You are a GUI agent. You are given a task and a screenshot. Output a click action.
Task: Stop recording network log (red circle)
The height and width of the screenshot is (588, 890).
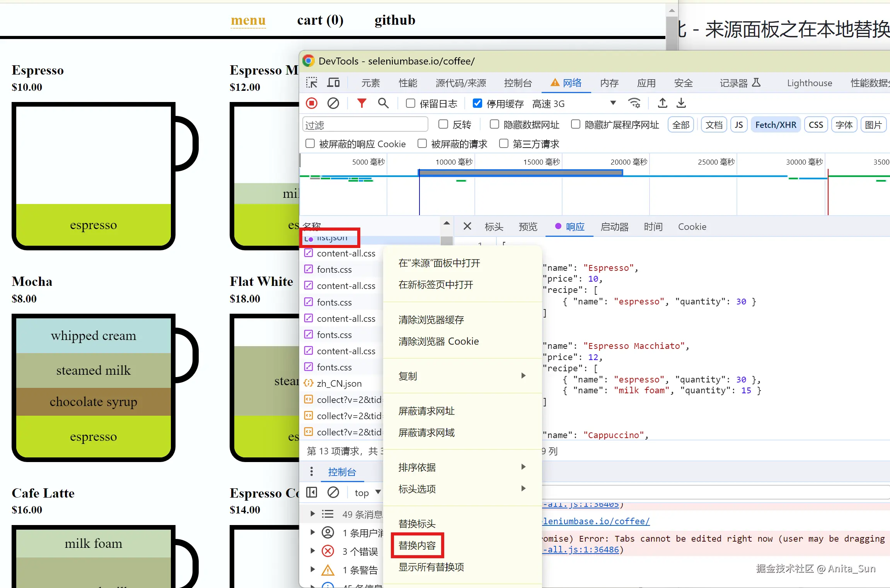pyautogui.click(x=312, y=104)
